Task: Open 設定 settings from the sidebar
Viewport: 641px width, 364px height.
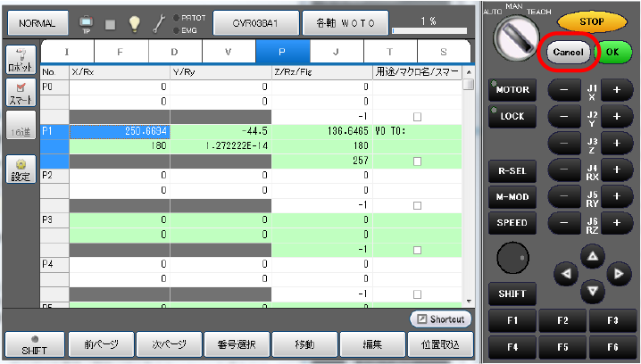Action: pyautogui.click(x=20, y=169)
